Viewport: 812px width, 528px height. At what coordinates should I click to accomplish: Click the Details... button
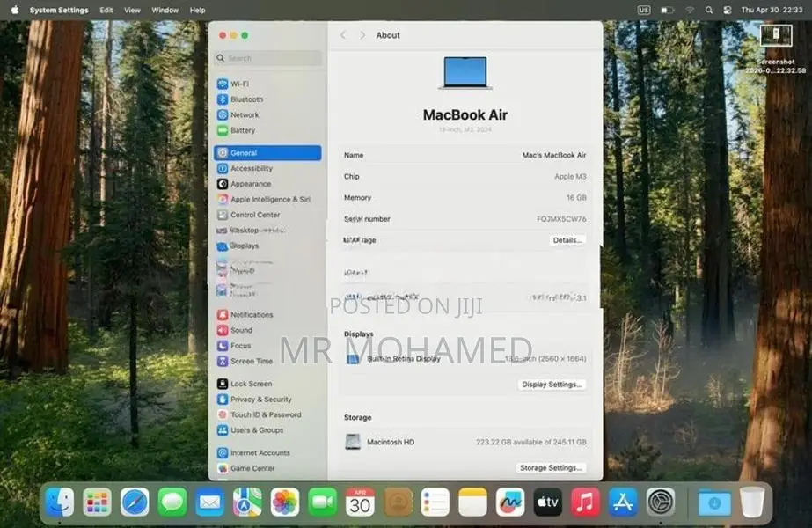[x=567, y=240]
